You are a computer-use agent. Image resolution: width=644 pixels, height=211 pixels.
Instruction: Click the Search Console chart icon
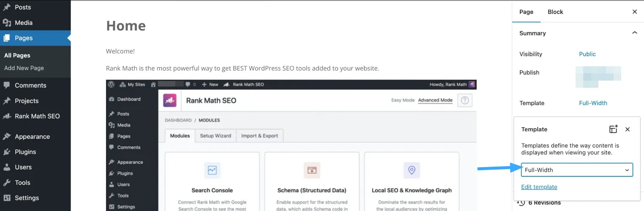(212, 170)
